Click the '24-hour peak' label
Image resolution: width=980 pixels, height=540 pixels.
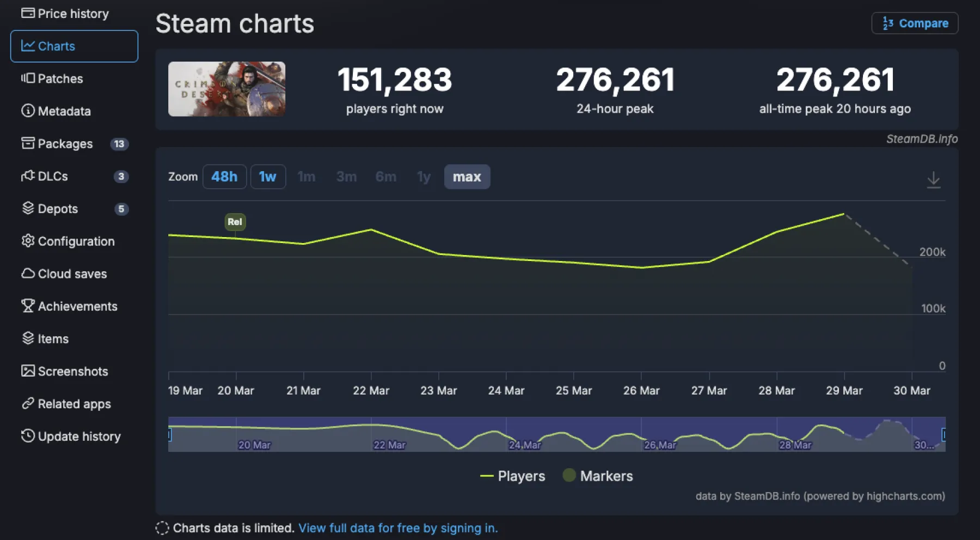click(x=615, y=109)
